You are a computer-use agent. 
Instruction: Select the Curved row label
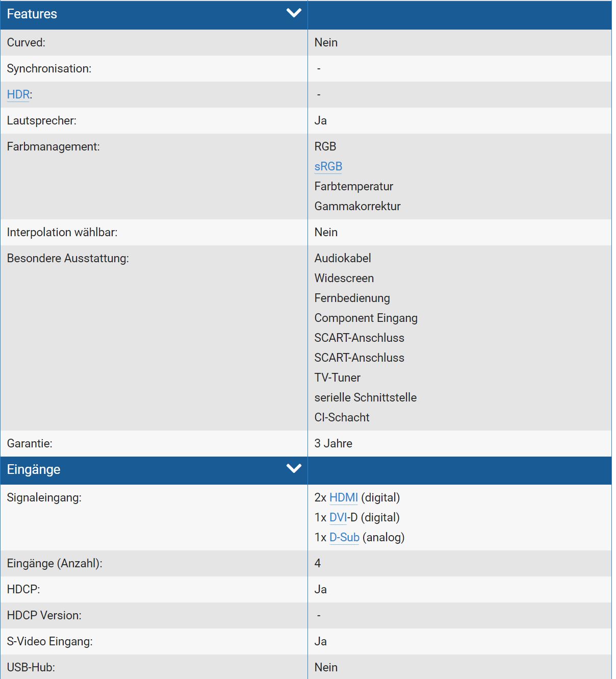pos(26,43)
